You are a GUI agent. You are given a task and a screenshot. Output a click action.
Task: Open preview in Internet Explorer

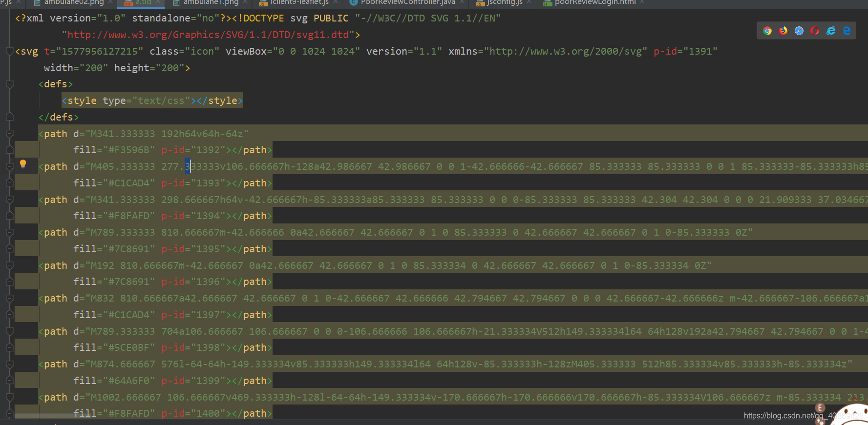(x=831, y=31)
